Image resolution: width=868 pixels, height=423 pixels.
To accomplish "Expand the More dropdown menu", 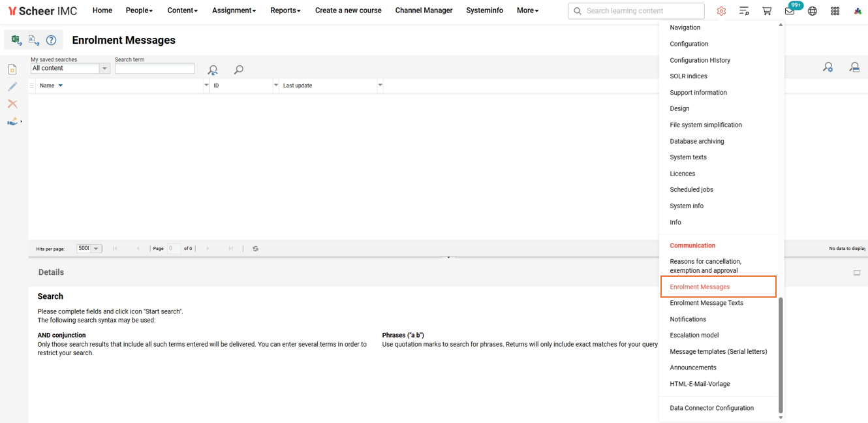I will pyautogui.click(x=528, y=10).
